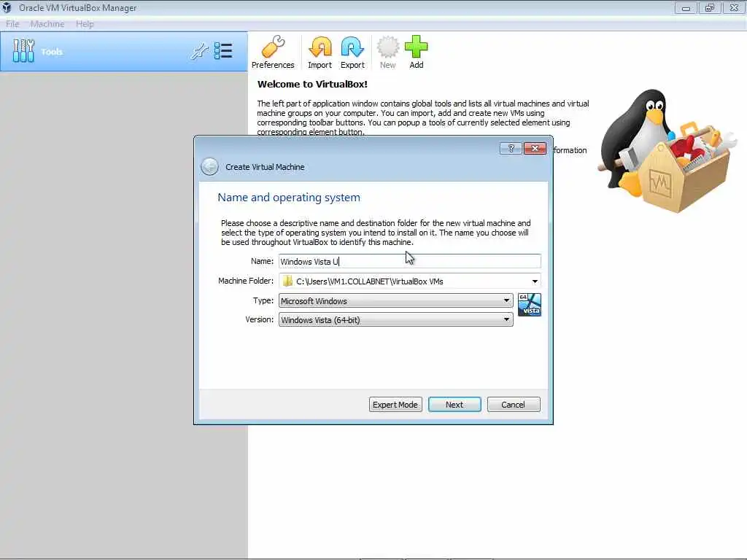Click the VirtualBox icon in title bar
Viewport: 747px width, 560px height.
(x=7, y=7)
